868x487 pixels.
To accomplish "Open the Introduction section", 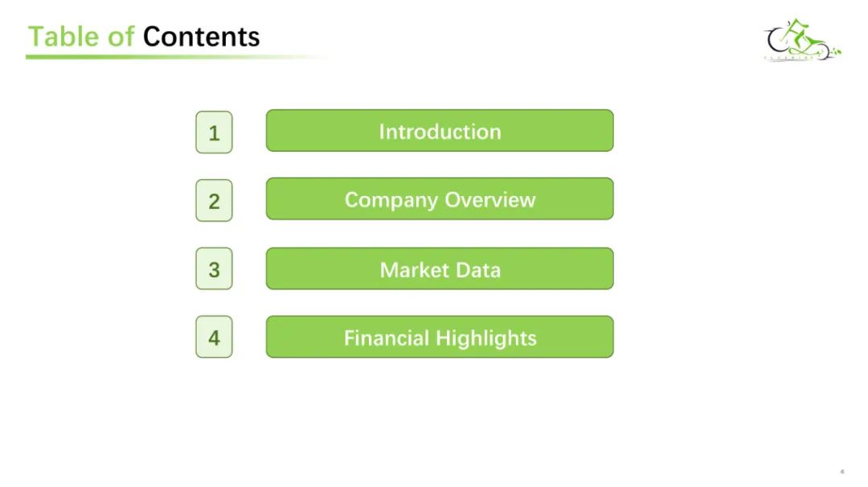I will 440,131.
